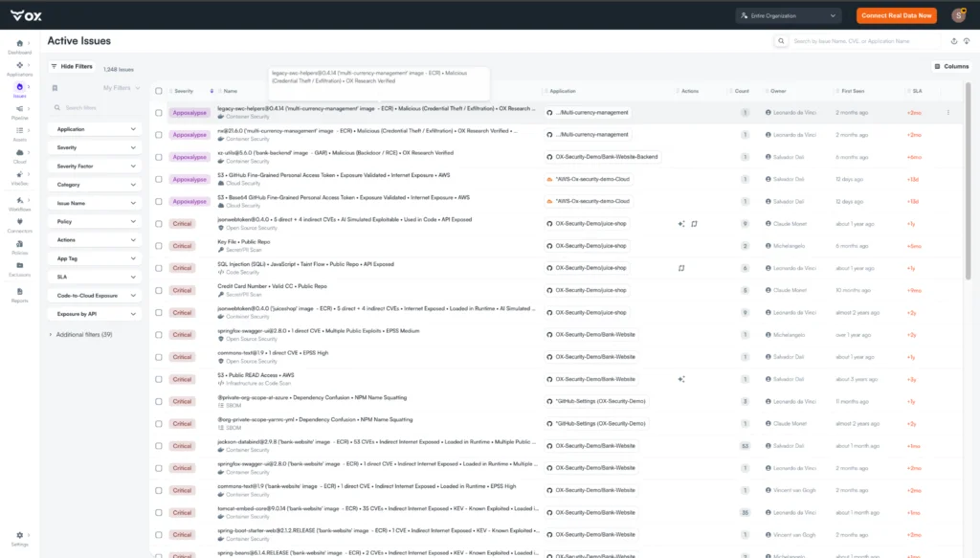Click Connect Real Data Now button
This screenshot has height=558, width=980.
point(896,15)
